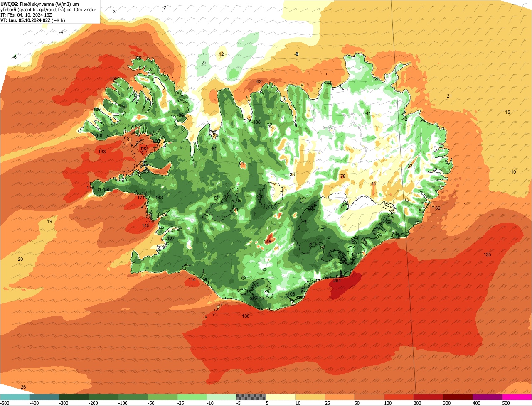Click the title line 'UWC/IG: Flæði skynvarma (W/m2) um'
Screen dimensions: 532x406
[40, 4]
